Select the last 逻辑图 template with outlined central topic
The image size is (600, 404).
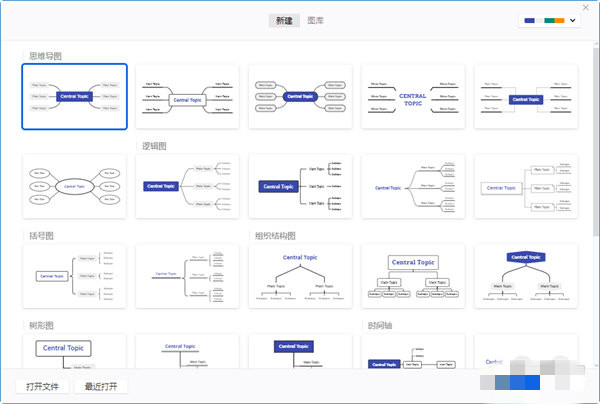point(526,186)
